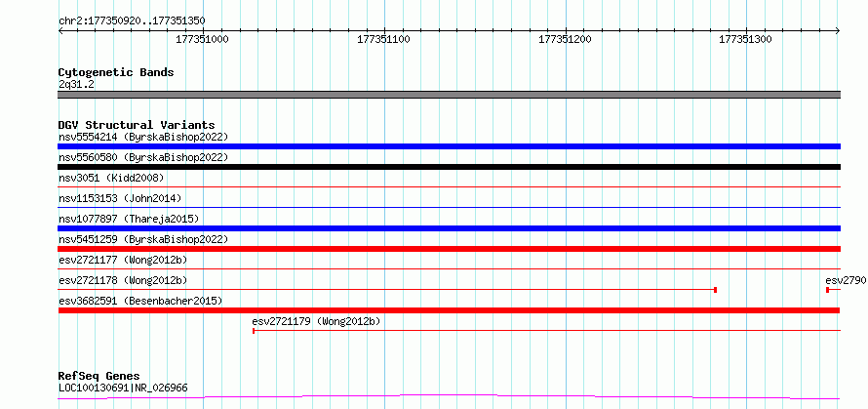This screenshot has width=868, height=409.
Task: Click the magenta LOC100130691 gene line
Action: (x=449, y=396)
